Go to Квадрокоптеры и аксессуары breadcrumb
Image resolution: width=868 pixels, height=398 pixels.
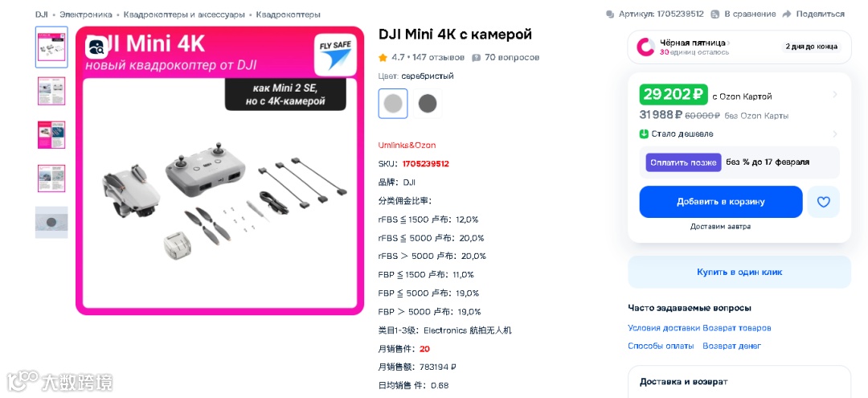click(x=184, y=14)
